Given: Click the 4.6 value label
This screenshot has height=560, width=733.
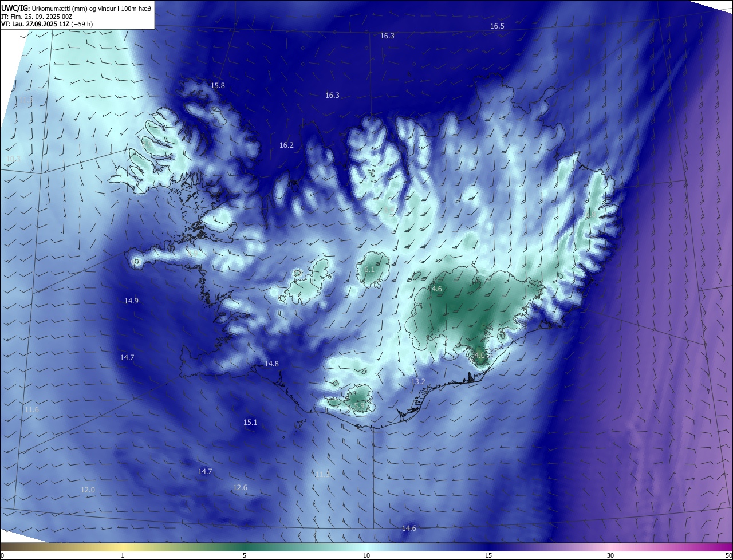Looking at the screenshot, I should coord(437,289).
